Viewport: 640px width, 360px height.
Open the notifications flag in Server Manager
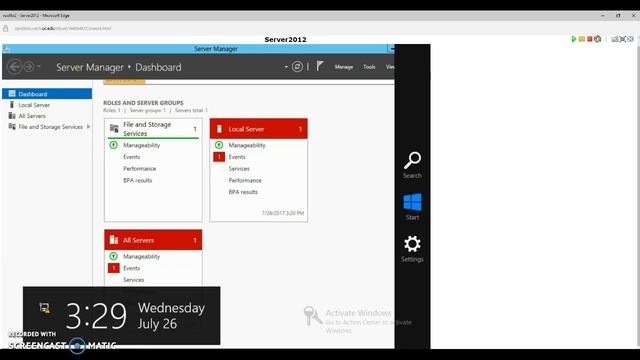click(x=320, y=66)
